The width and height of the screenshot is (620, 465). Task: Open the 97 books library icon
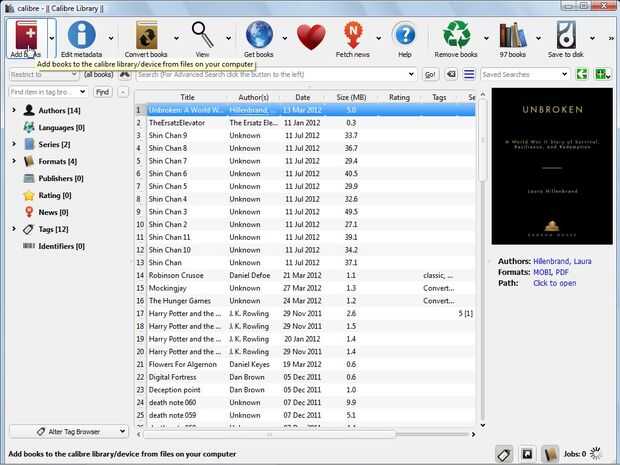(513, 36)
